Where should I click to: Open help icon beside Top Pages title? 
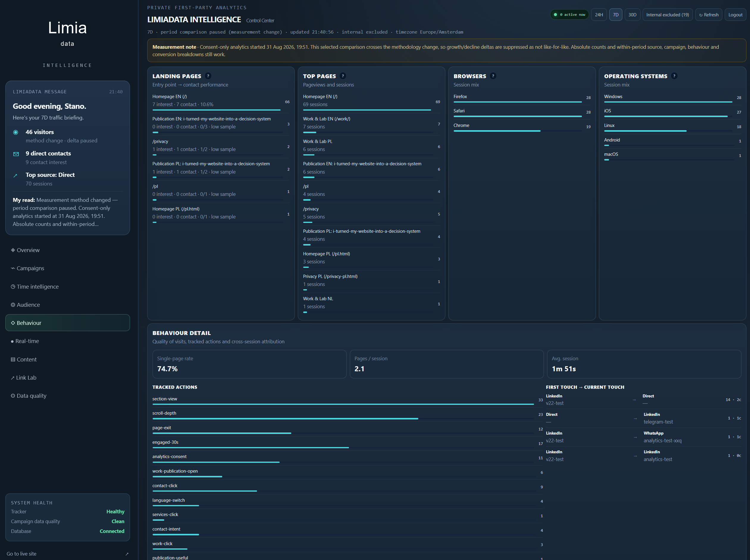343,76
